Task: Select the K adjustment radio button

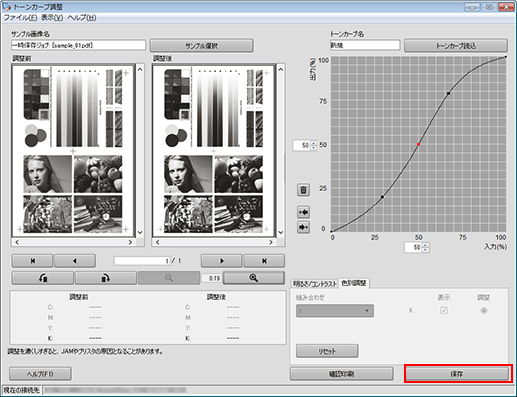Action: point(484,310)
